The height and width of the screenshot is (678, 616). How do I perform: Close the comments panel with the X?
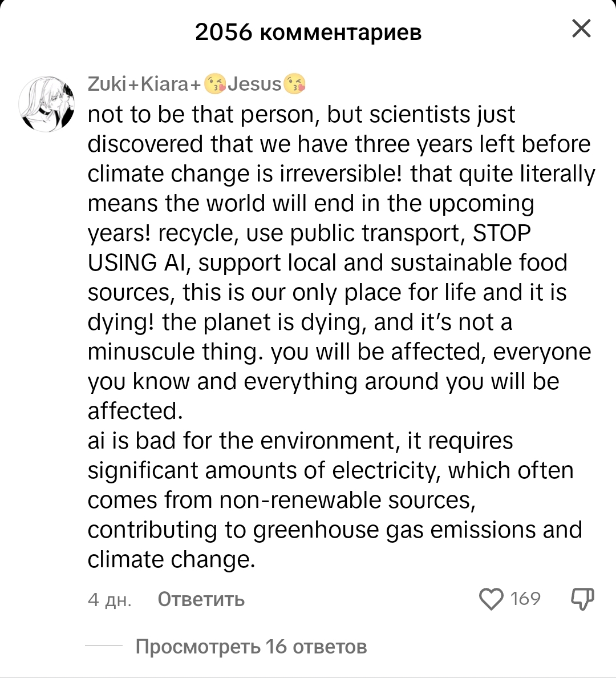point(581,29)
